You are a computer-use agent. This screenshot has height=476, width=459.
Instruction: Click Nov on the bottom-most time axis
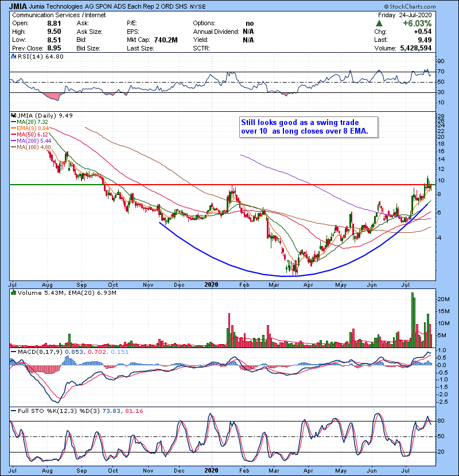click(148, 470)
